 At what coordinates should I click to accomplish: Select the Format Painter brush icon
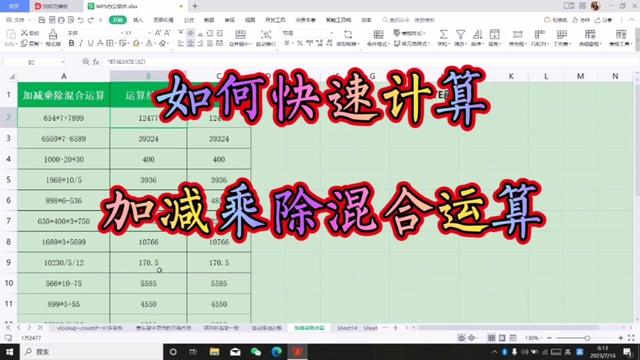coord(53,34)
